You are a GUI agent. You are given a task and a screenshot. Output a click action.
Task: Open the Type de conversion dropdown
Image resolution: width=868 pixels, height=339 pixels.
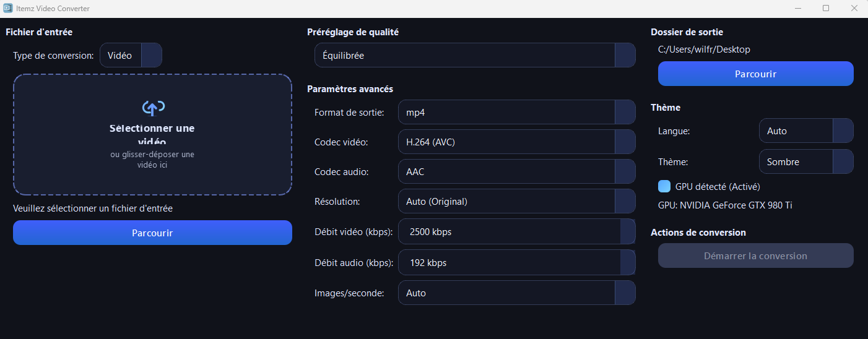[x=131, y=55]
